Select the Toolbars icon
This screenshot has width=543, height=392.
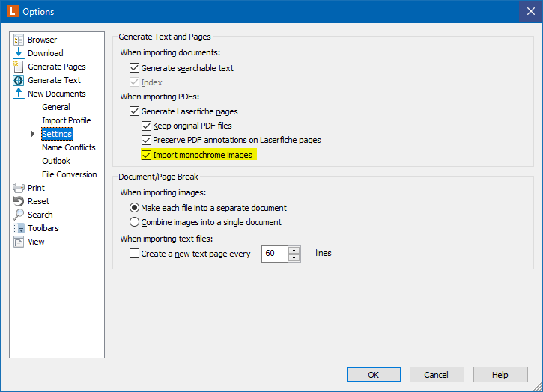(x=19, y=228)
